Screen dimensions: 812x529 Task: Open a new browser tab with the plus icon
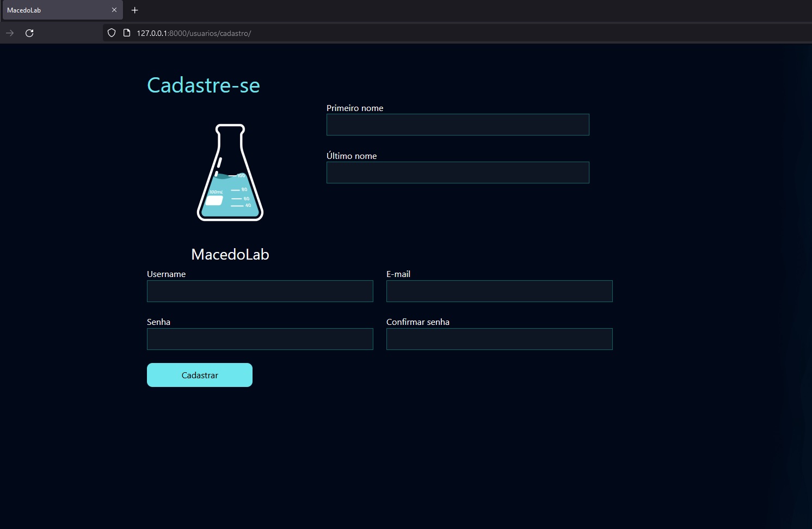(134, 10)
